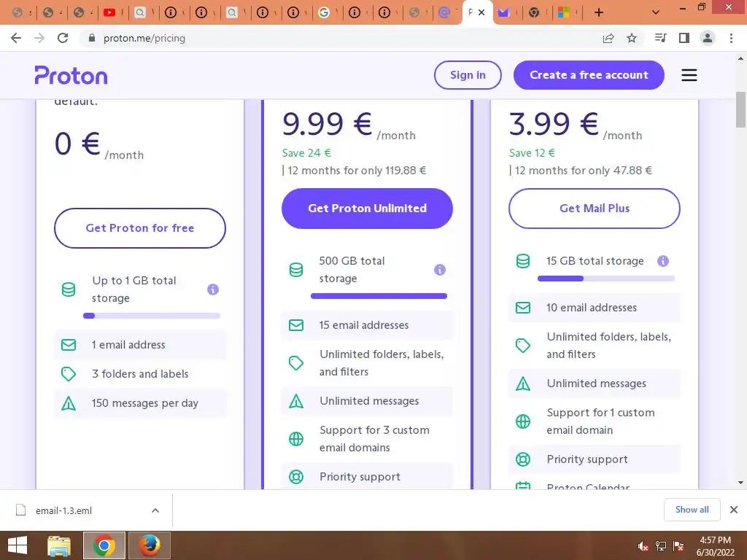The width and height of the screenshot is (747, 560).
Task: Close the downloads bar
Action: coord(734,510)
